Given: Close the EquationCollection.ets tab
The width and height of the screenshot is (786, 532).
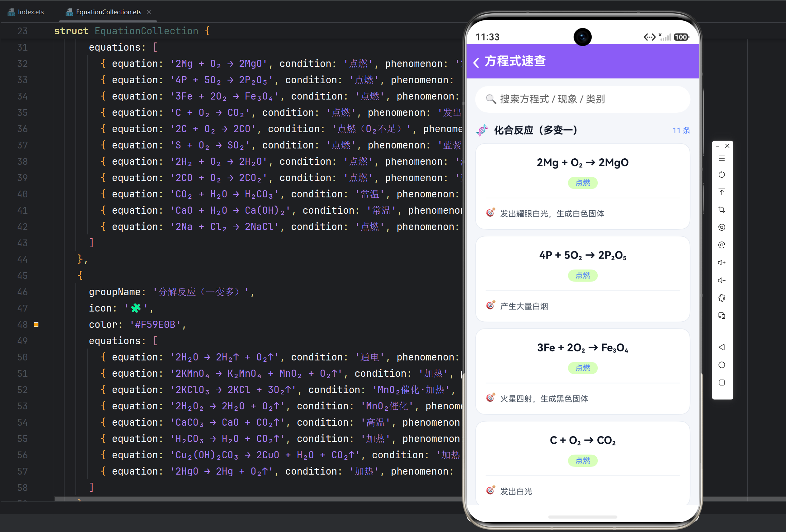Looking at the screenshot, I should click(149, 12).
